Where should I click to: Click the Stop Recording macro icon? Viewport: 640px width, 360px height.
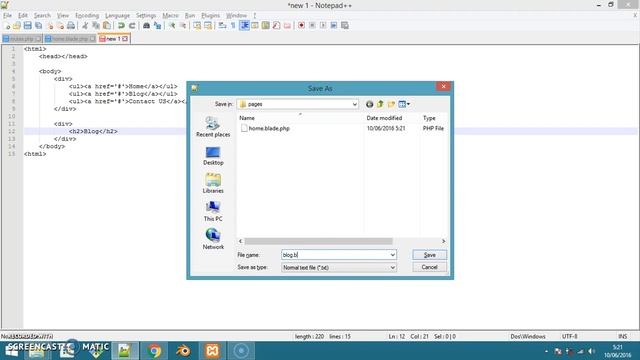pyautogui.click(x=312, y=26)
